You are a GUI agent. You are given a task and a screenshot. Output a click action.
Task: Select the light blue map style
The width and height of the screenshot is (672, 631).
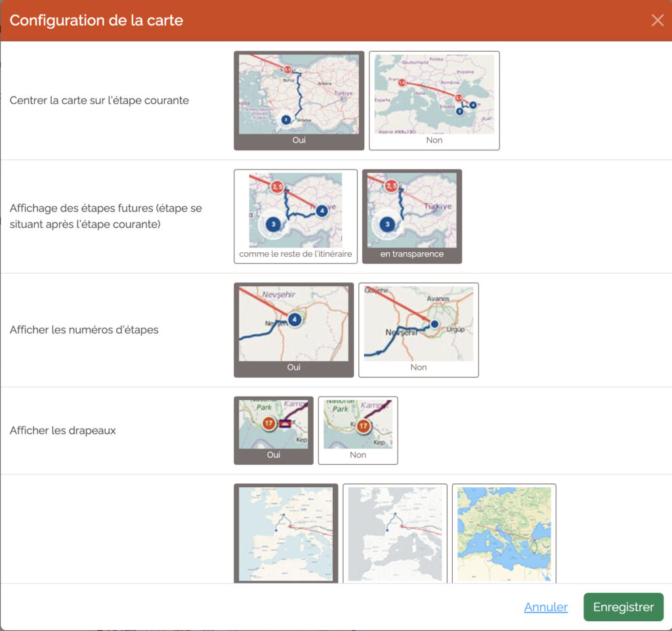point(285,533)
